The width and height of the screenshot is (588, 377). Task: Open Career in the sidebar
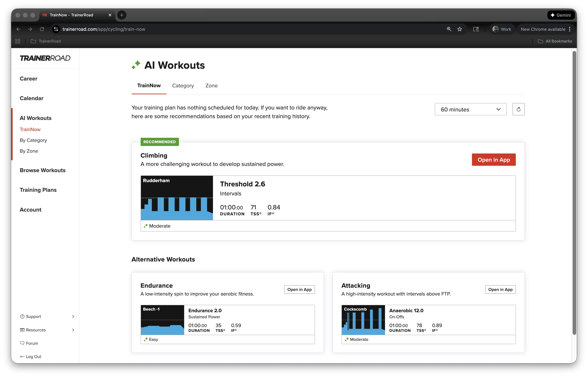[x=29, y=79]
